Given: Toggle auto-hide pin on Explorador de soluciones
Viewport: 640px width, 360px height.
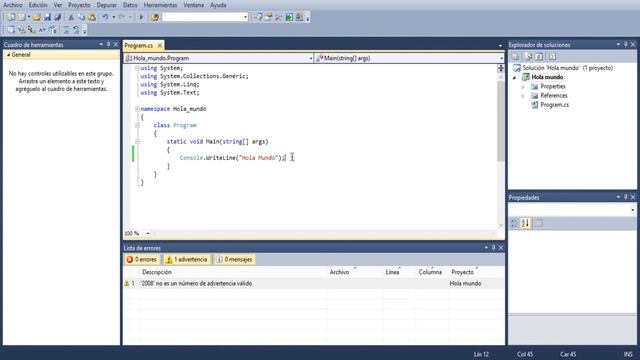Looking at the screenshot, I should pyautogui.click(x=625, y=44).
